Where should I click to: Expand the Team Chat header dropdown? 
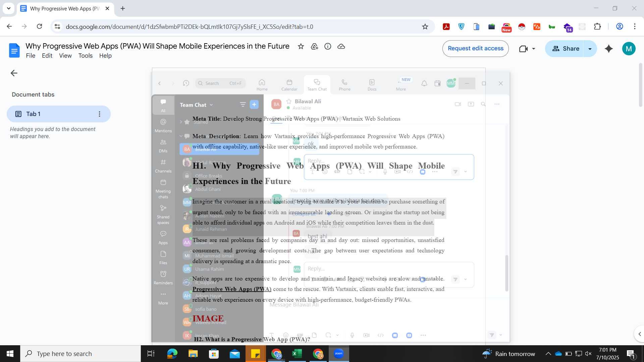211,105
